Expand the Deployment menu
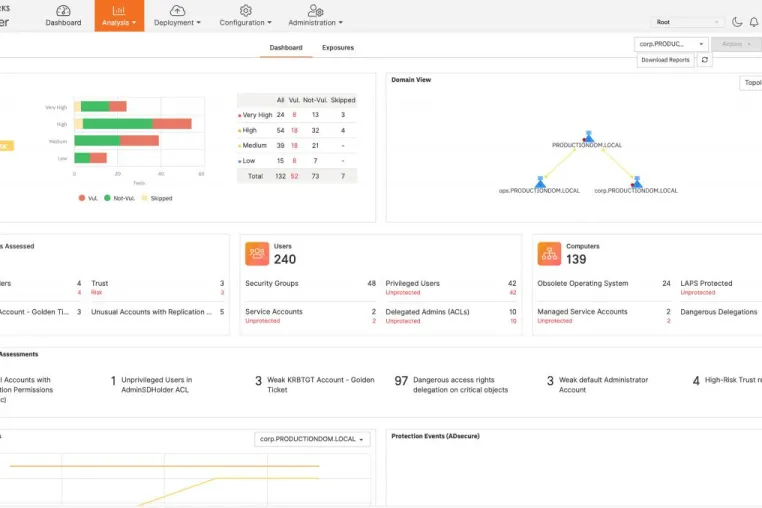Screen dimensions: 762x508 [x=177, y=22]
